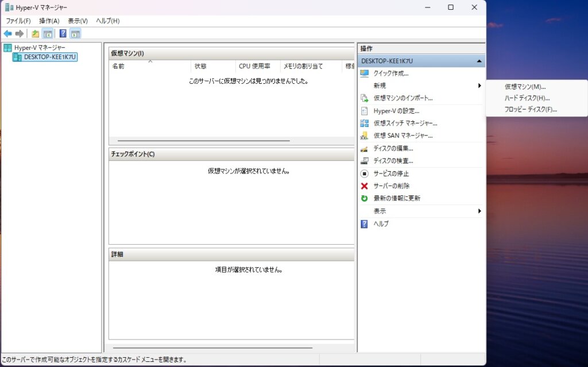Viewport: 588px width, 367px height.
Task: Open the ファイル(F) menu
Action: [x=18, y=21]
